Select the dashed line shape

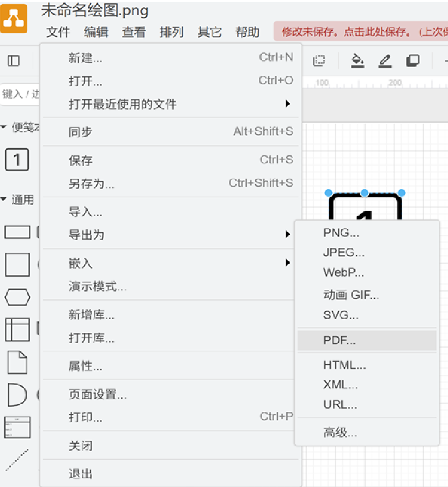tap(17, 460)
